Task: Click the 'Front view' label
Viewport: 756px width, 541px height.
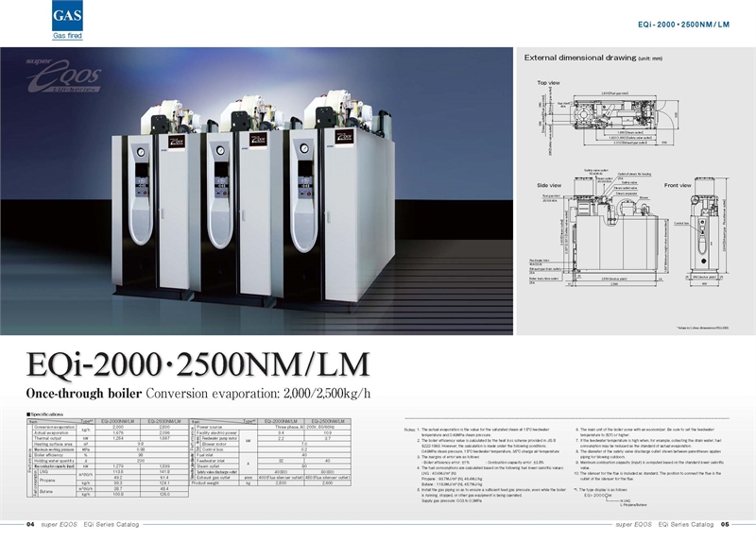Action: 678,185
